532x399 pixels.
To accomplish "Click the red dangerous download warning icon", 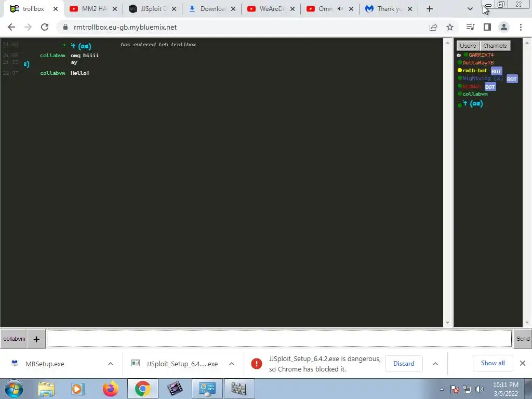I will point(257,364).
